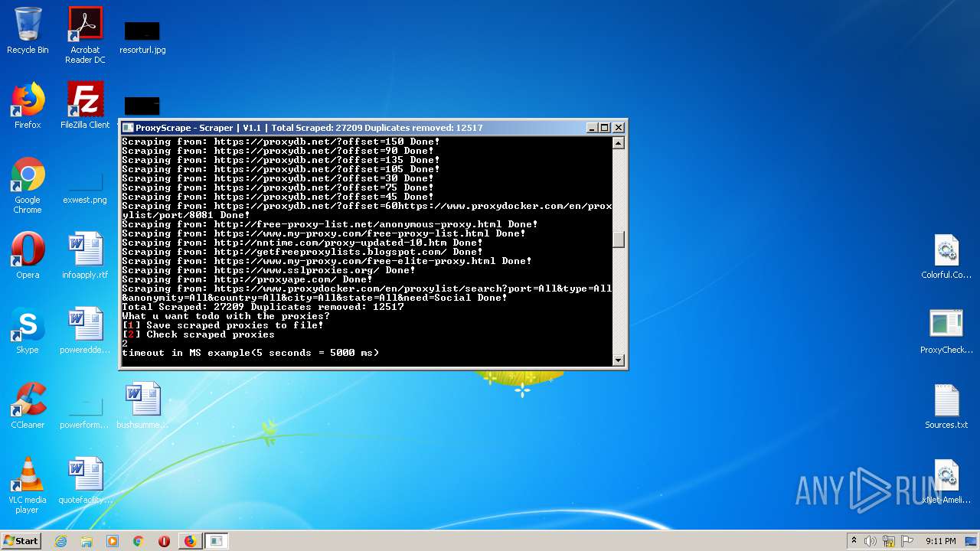Switch to Firefox taskbar button
The width and height of the screenshot is (980, 551).
tap(190, 541)
